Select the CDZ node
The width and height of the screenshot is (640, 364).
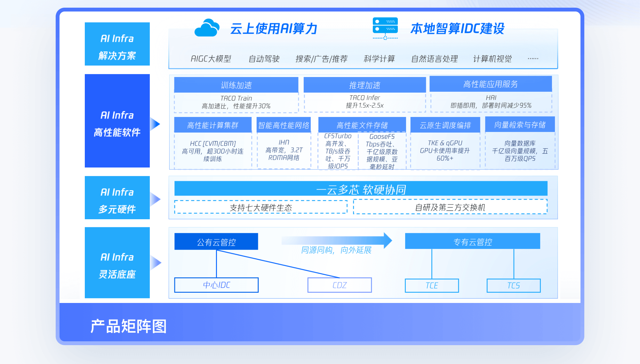[340, 285]
